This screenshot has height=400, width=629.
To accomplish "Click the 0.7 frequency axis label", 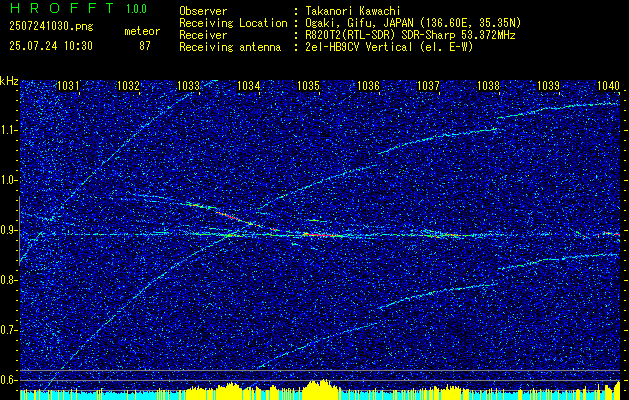I will click(x=8, y=330).
